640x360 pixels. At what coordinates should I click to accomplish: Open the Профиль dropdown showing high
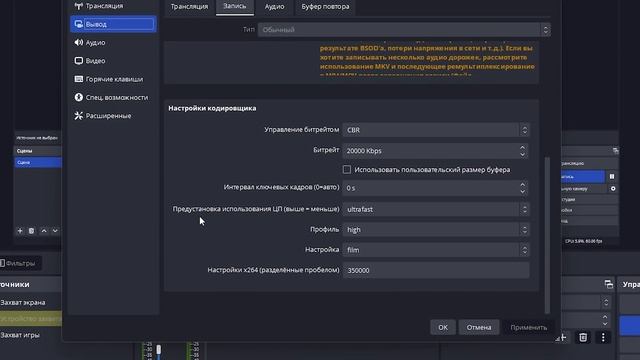click(436, 229)
